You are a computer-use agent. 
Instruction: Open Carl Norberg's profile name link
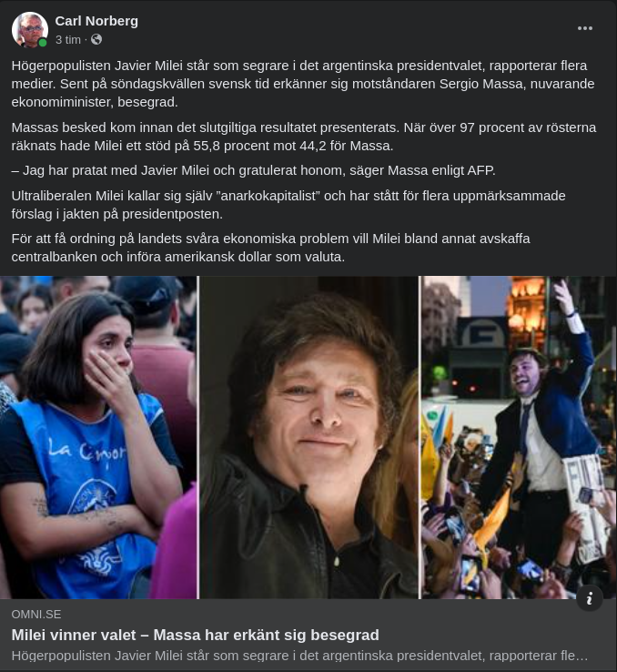point(96,21)
